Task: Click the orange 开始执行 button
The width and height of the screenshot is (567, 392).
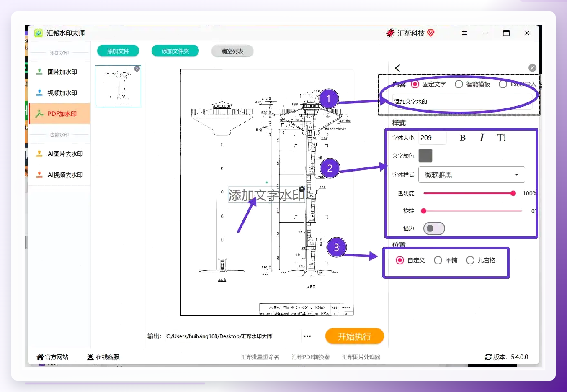Action: (354, 336)
